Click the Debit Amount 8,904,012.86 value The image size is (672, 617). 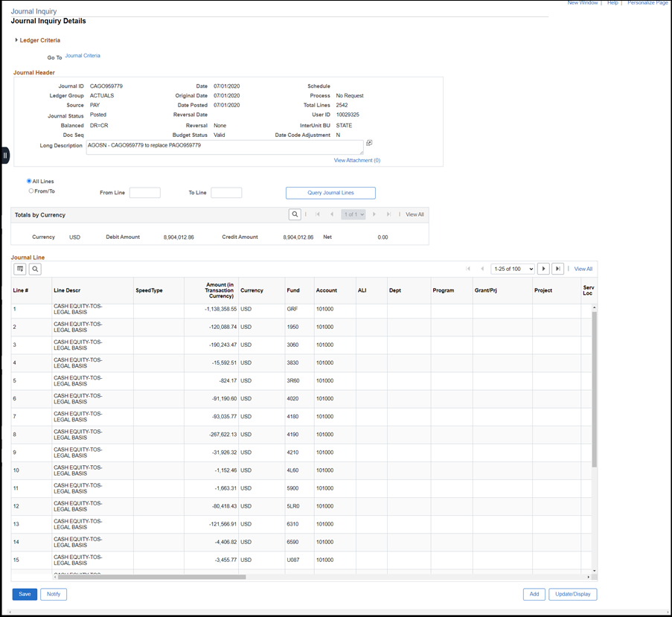(x=179, y=237)
